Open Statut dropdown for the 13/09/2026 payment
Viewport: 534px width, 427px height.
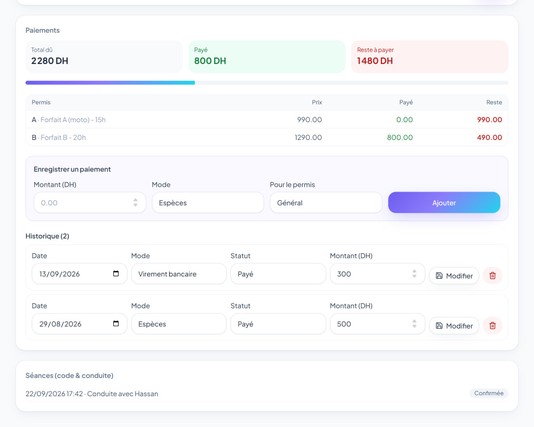click(278, 274)
